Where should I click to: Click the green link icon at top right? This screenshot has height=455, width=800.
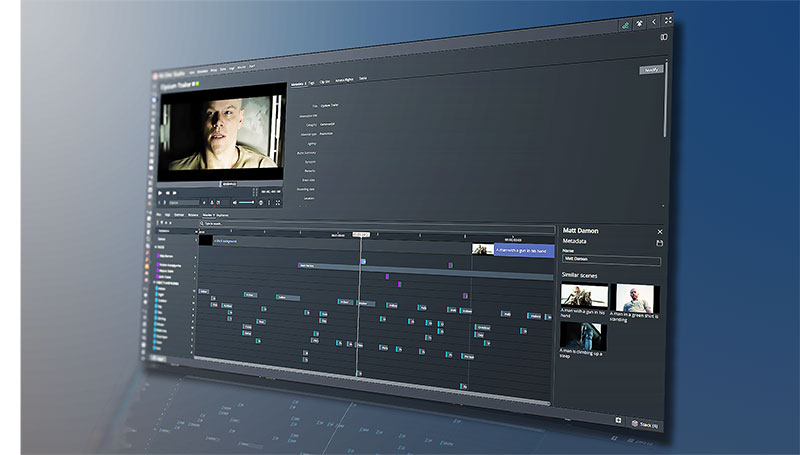click(x=624, y=21)
